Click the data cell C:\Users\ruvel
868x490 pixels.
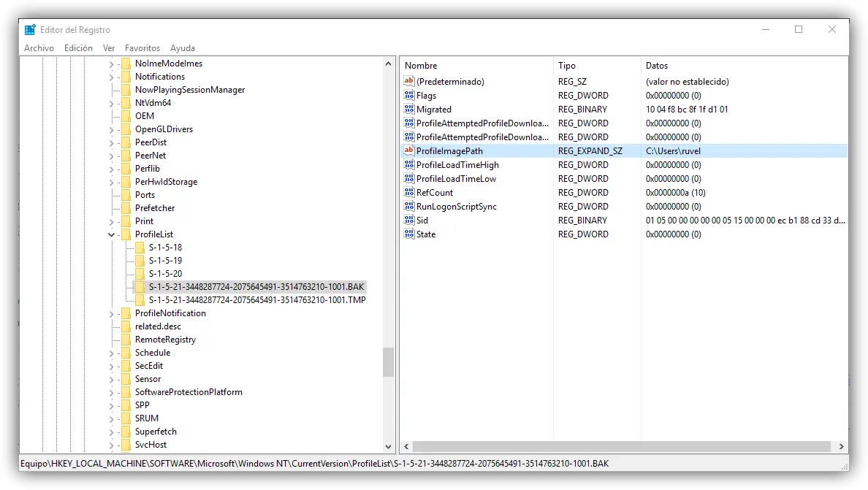[x=673, y=151]
